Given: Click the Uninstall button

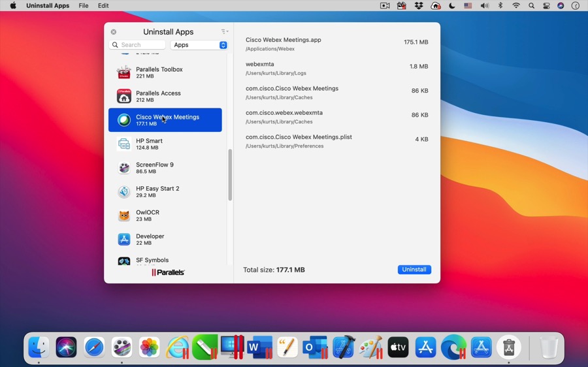Looking at the screenshot, I should [x=414, y=270].
